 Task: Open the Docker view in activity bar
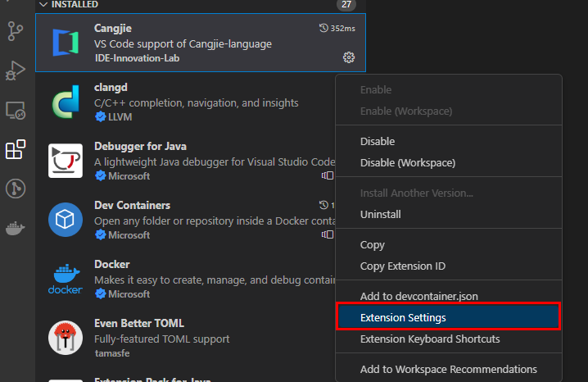click(x=16, y=229)
